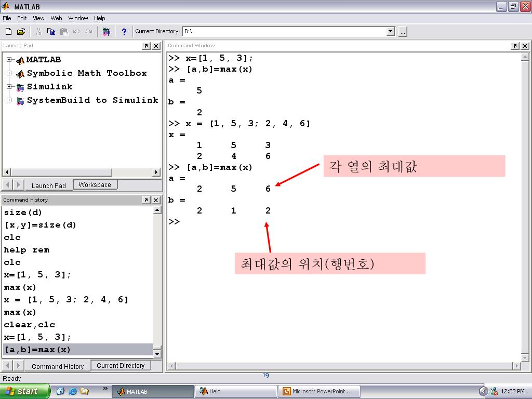Close the Command Window panel

click(525, 46)
